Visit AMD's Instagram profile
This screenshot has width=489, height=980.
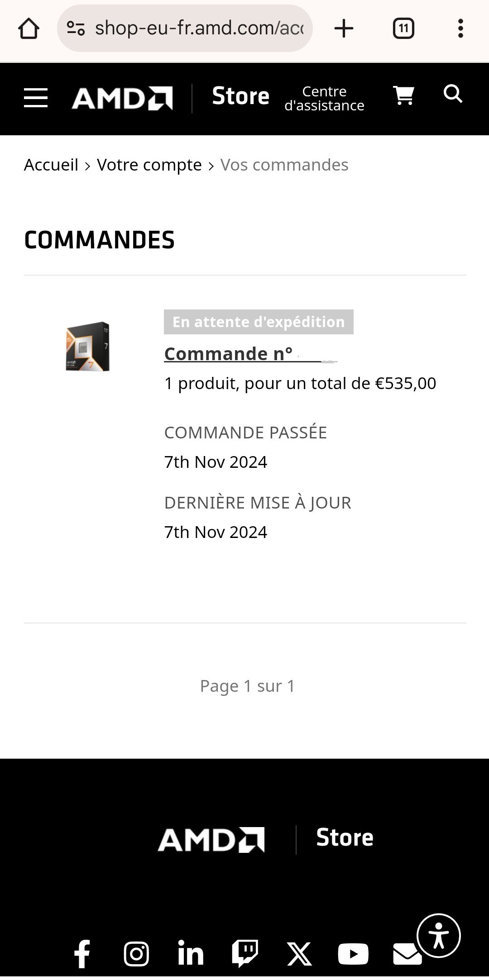point(136,954)
